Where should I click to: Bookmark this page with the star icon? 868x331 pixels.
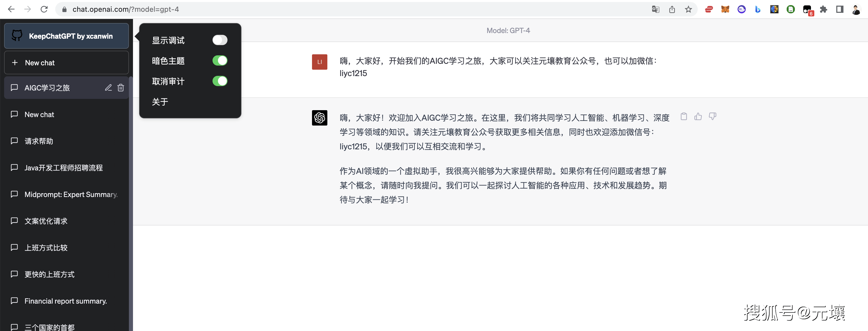[688, 9]
